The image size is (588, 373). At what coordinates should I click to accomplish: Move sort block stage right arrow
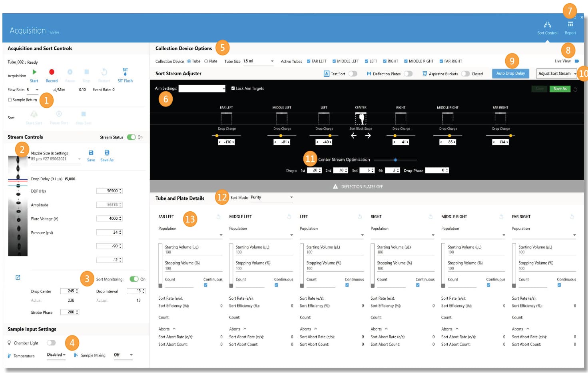[368, 136]
